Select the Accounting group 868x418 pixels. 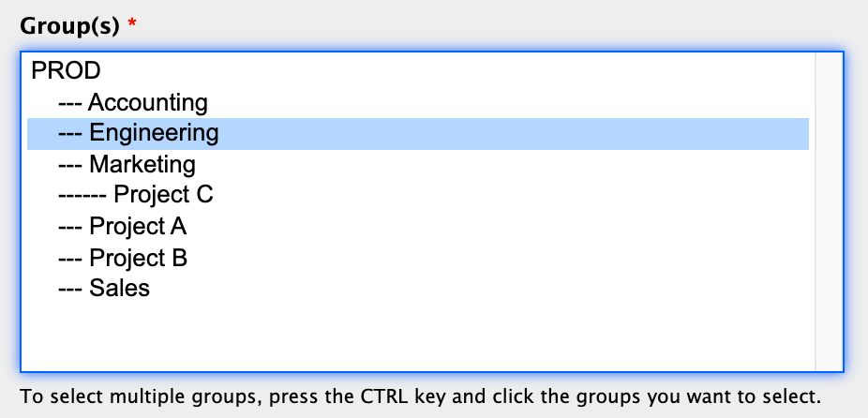point(418,102)
